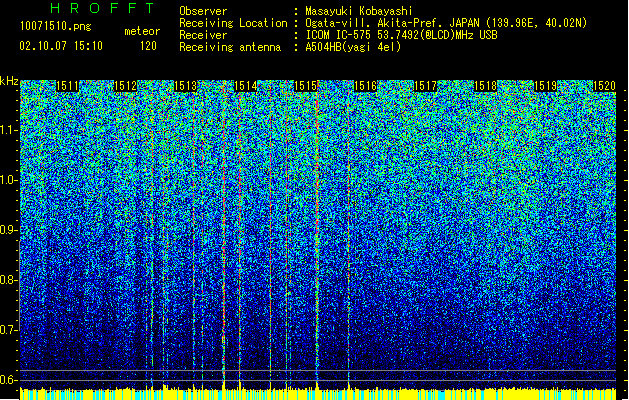Viewport: 629px width, 400px height.
Task: Click the Receiver label
Action: (203, 35)
